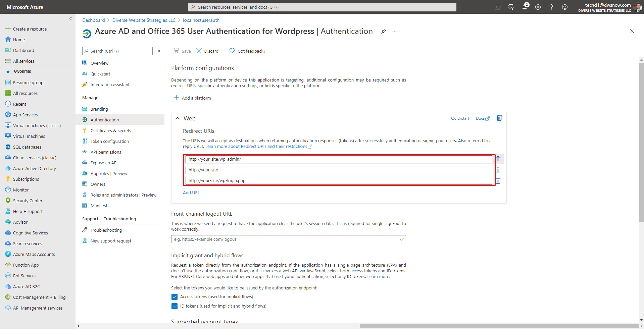Open the Overview menu item

tap(99, 63)
